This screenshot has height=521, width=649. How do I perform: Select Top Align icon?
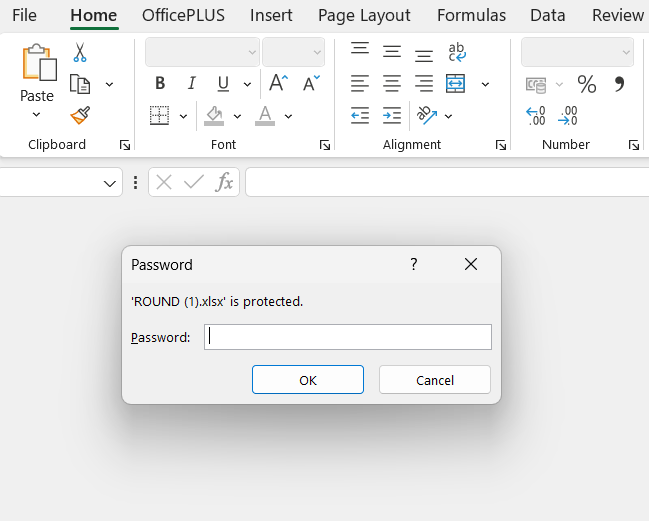point(360,48)
